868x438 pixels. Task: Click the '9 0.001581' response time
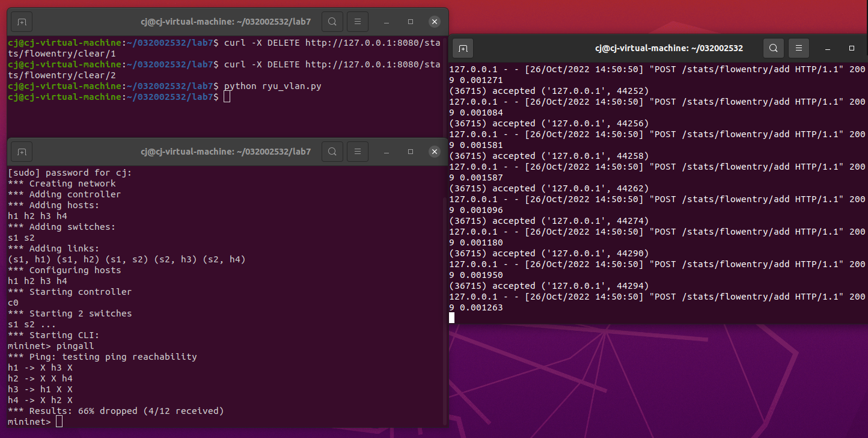click(476, 145)
